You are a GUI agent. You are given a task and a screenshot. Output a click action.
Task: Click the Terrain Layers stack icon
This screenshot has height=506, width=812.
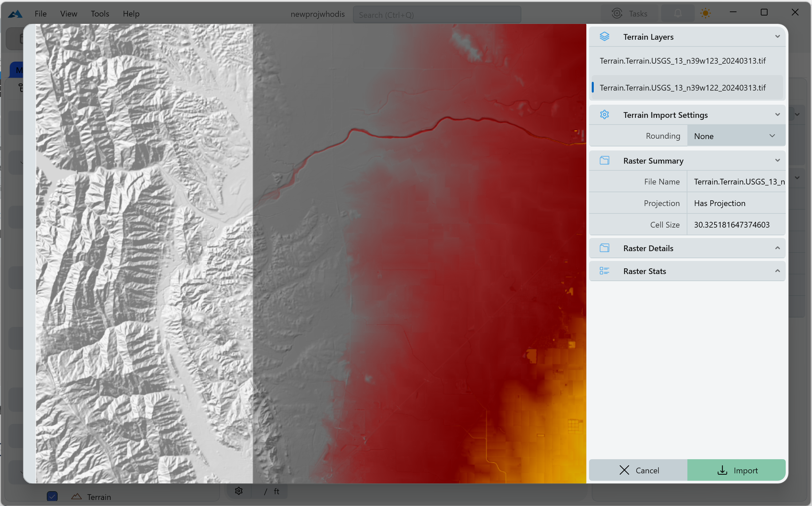click(x=605, y=37)
